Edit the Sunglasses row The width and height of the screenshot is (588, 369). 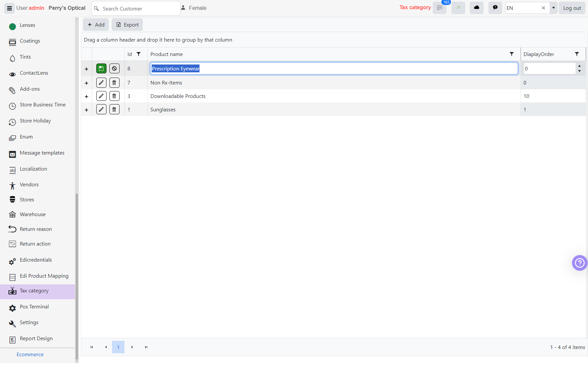[x=101, y=109]
